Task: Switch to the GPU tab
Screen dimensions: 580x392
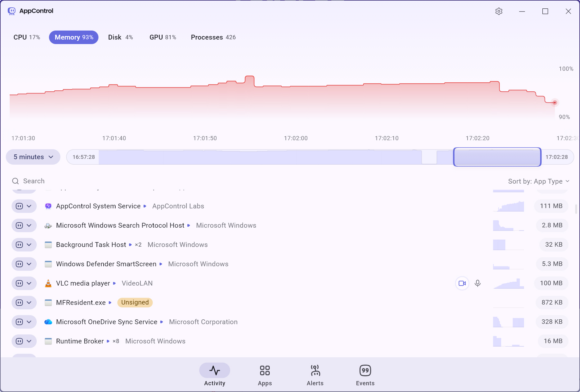Action: (x=163, y=37)
